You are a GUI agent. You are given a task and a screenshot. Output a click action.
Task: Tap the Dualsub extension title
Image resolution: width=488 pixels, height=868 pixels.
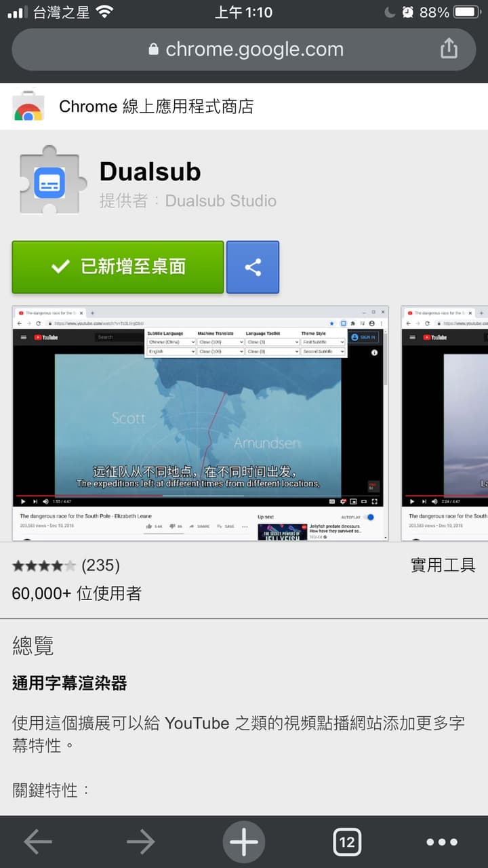point(150,172)
